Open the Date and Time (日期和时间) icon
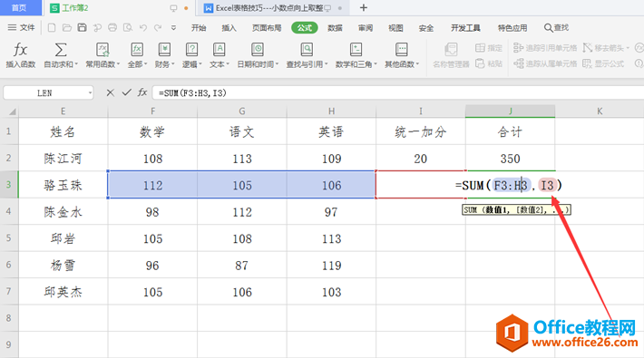 (x=258, y=50)
